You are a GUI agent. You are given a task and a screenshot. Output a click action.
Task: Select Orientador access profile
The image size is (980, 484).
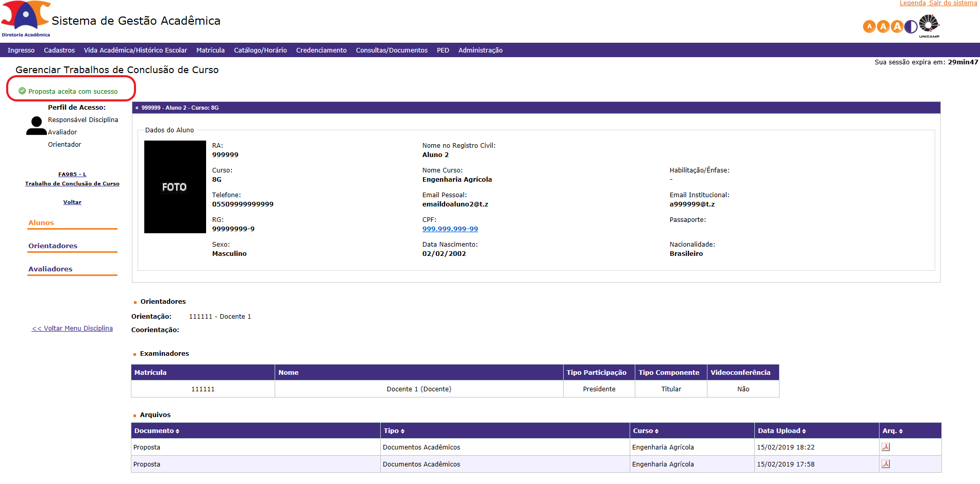point(64,144)
